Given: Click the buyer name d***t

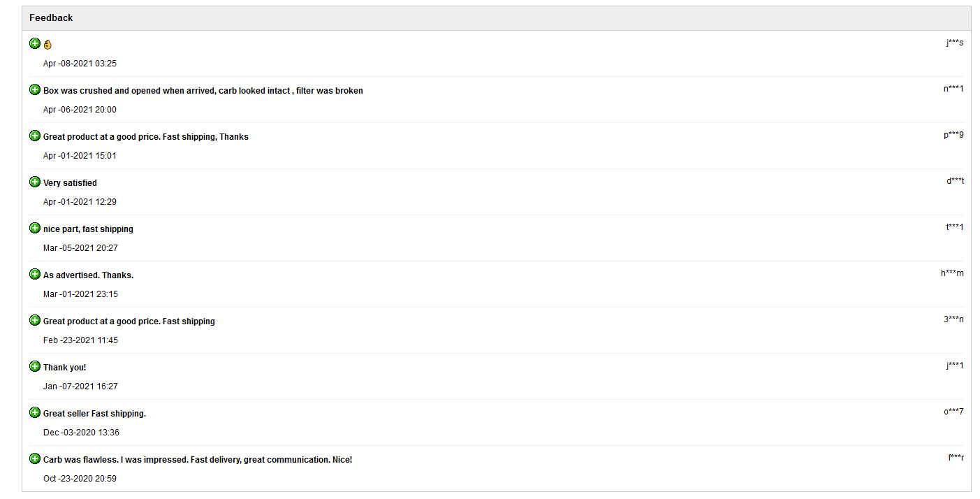Looking at the screenshot, I should point(955,181).
